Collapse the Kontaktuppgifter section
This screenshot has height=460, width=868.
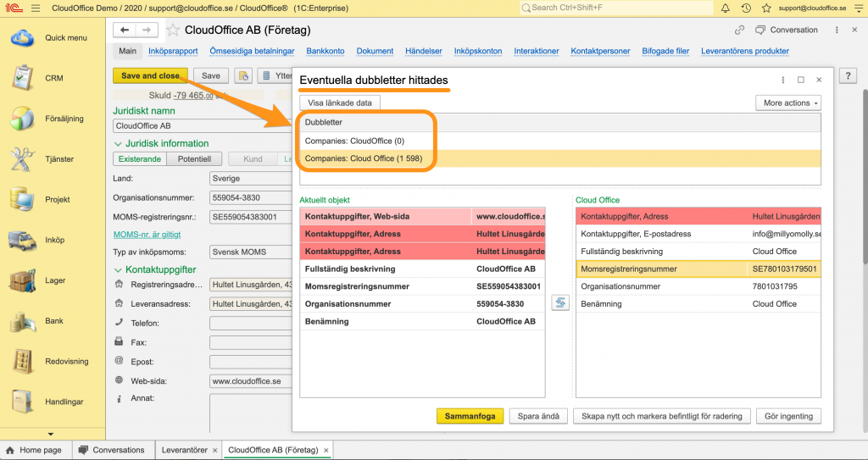point(117,269)
